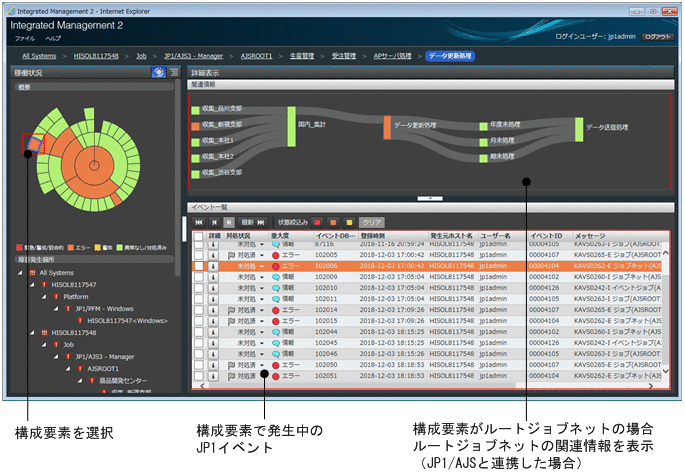Select the 年度末処理 node square
685x475 pixels.
point(483,126)
